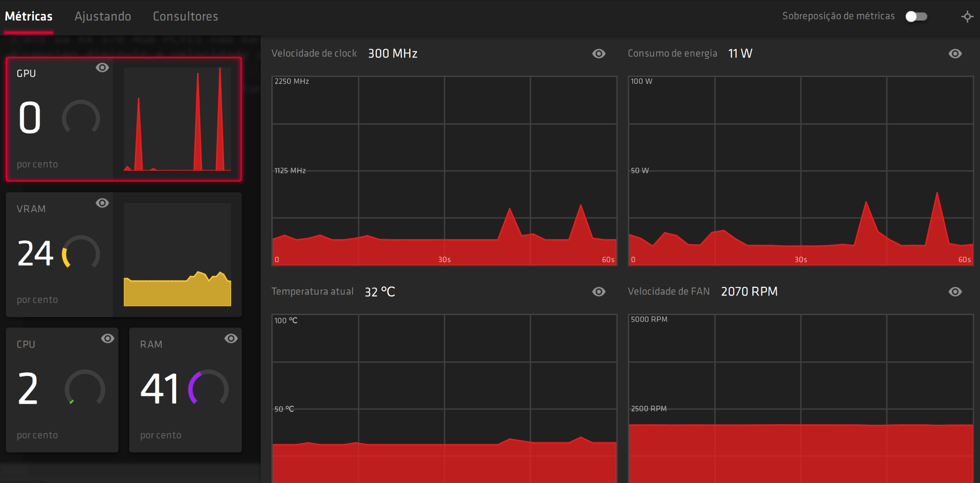Toggle RAM card eye visibility
The image size is (980, 483).
(x=231, y=339)
